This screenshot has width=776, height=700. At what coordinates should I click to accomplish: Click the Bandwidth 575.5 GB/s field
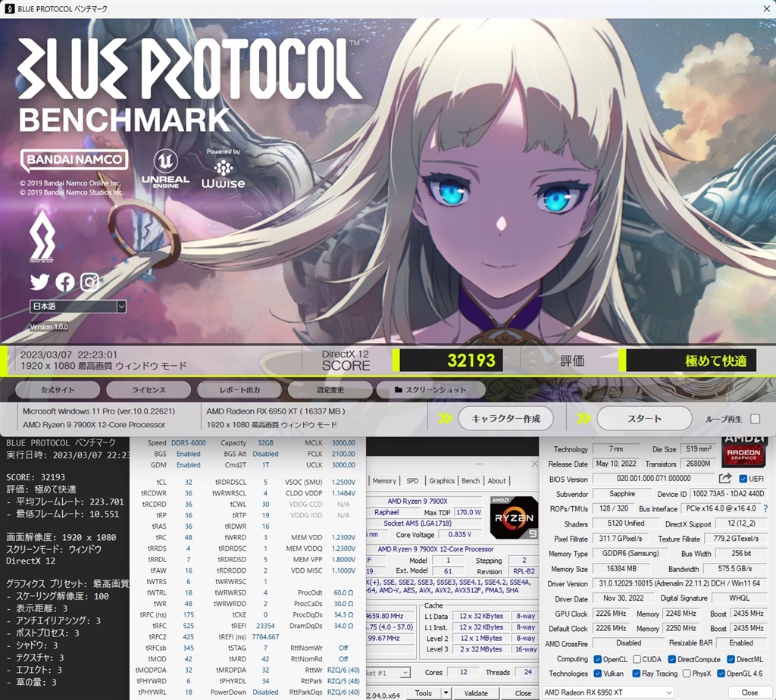(x=734, y=568)
